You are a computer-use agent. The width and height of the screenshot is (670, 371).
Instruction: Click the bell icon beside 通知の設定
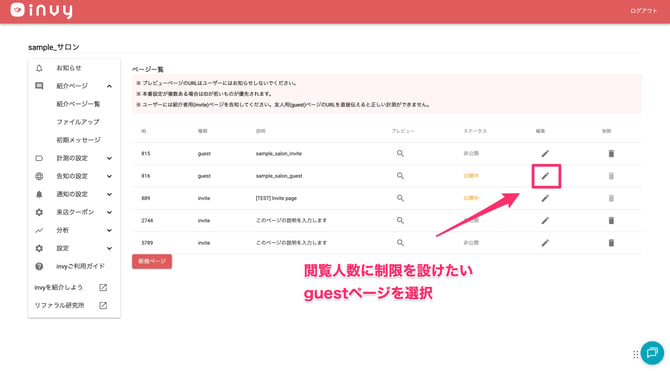39,194
